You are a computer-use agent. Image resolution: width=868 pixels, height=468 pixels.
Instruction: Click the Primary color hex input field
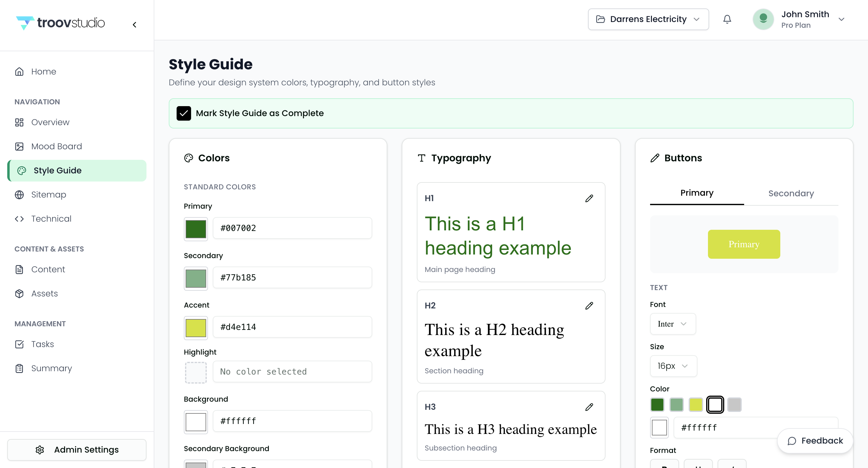click(x=292, y=228)
